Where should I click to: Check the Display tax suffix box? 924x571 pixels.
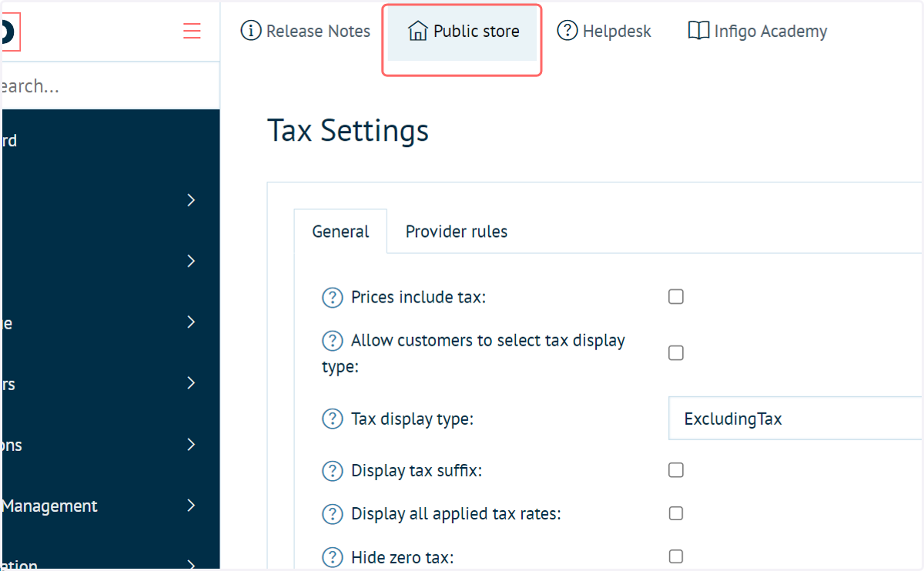676,470
